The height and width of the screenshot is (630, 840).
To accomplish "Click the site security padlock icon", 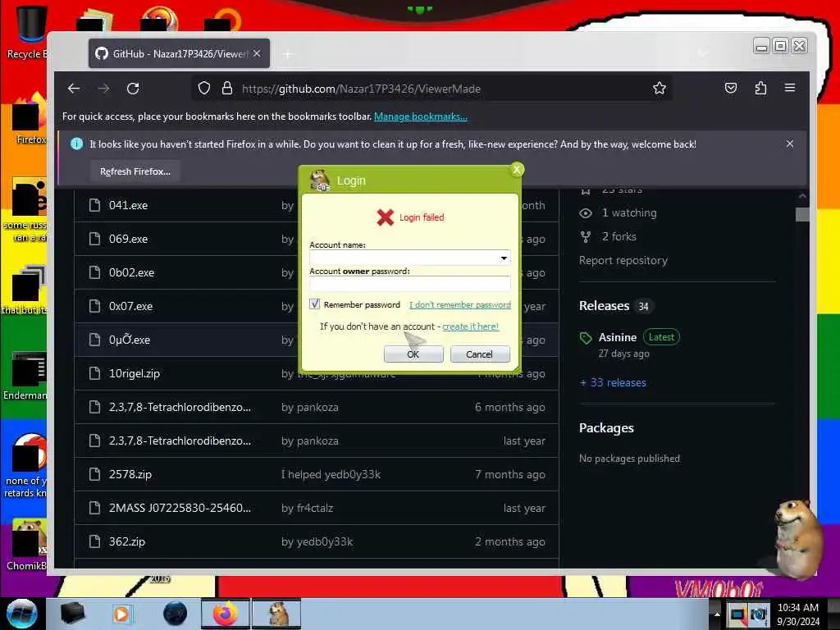I will click(x=227, y=88).
